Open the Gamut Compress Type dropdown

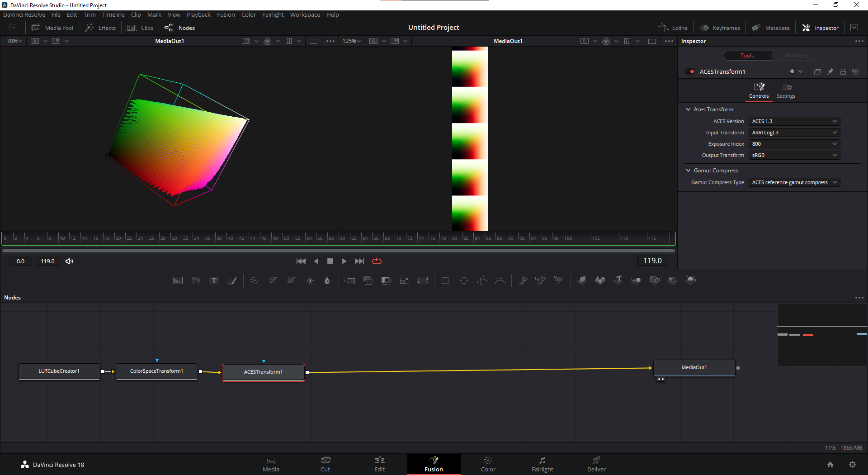point(794,182)
